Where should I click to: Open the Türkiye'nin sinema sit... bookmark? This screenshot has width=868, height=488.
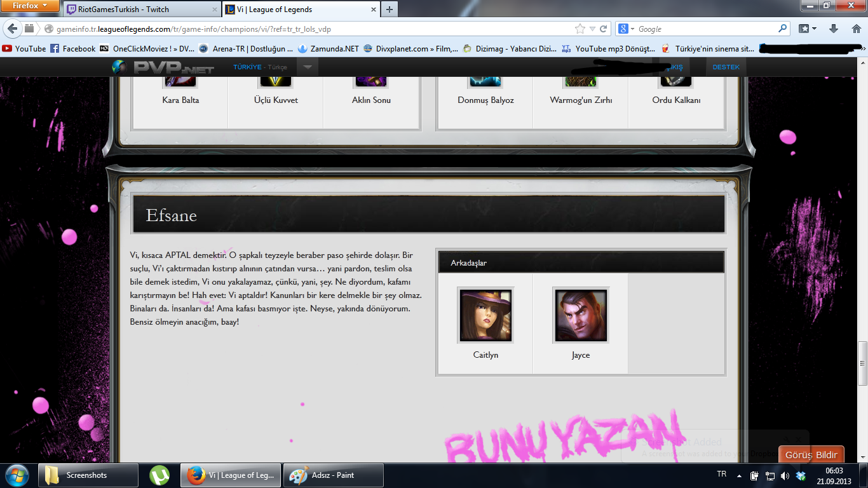point(708,48)
